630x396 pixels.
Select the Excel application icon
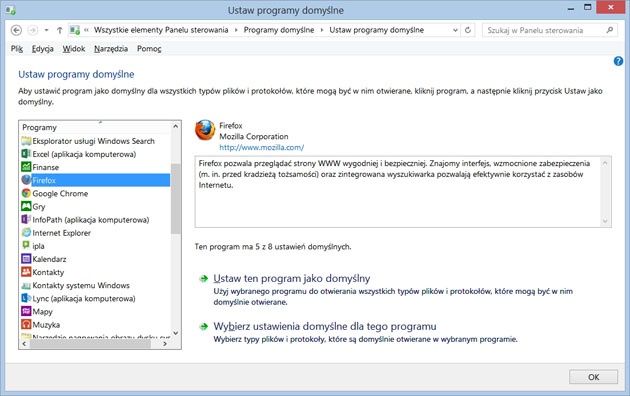[26, 154]
